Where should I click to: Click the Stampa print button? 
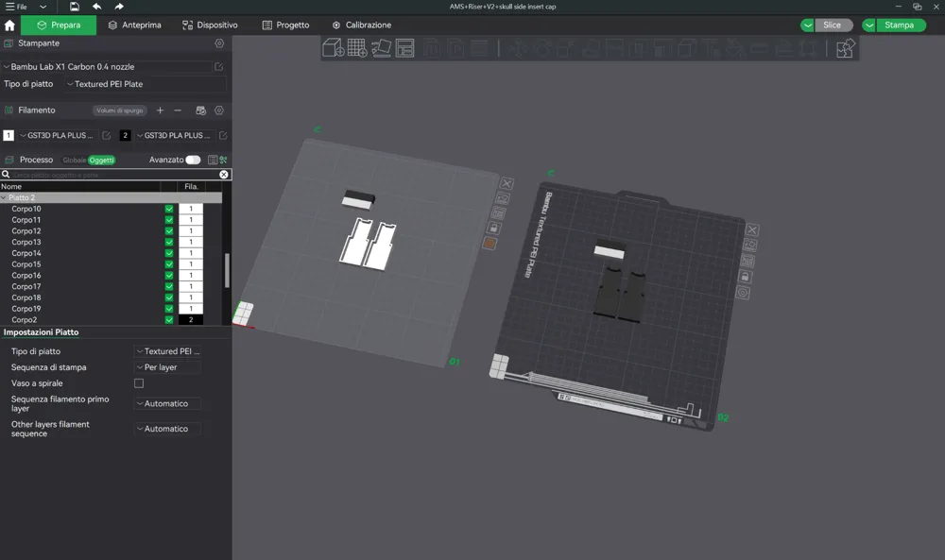click(901, 25)
